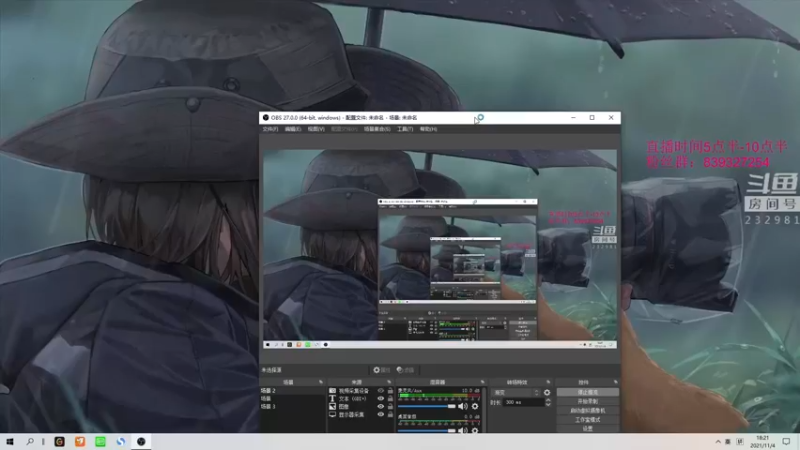The width and height of the screenshot is (800, 450).
Task: Pop out the sources dock panel
Action: (389, 382)
